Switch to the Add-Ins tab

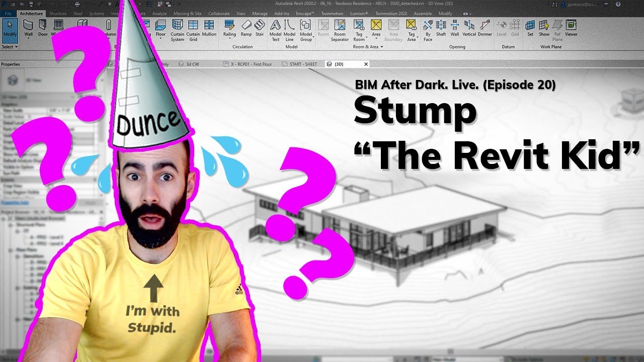coord(282,14)
